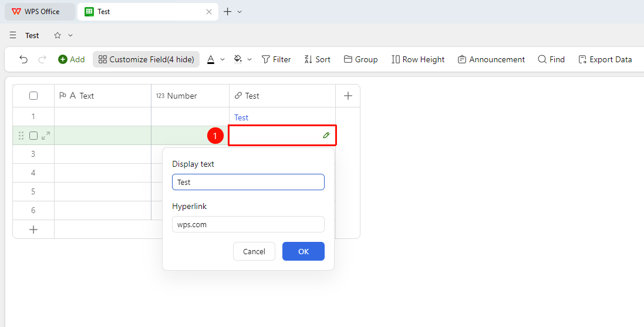644x327 pixels.
Task: Select the Number column header
Action: coord(190,96)
